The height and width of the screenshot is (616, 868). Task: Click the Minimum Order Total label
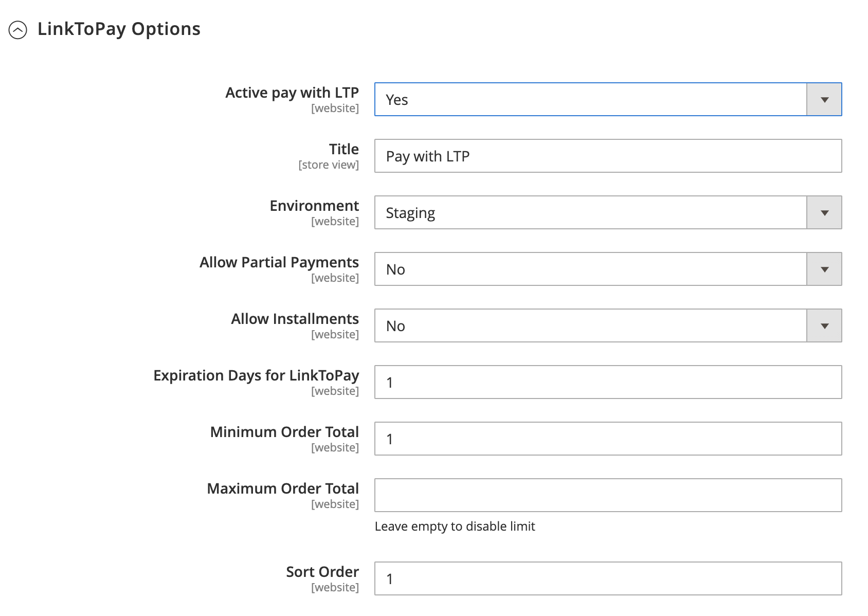(x=284, y=432)
